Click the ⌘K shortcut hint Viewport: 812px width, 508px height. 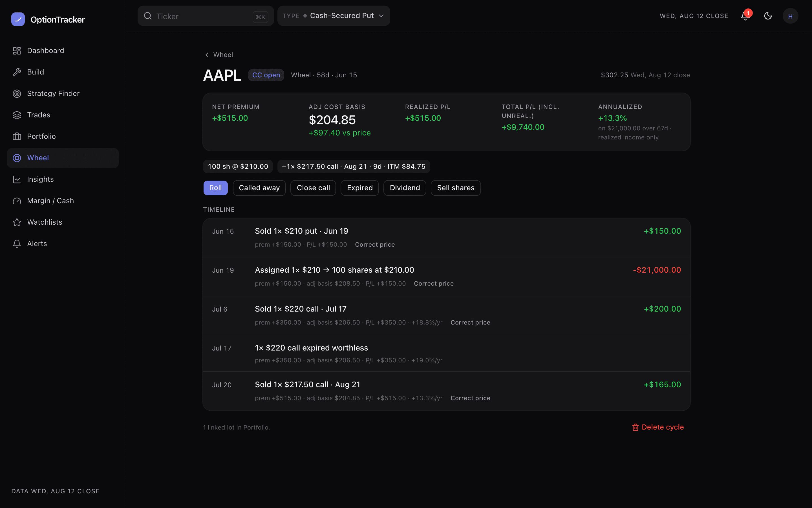(261, 17)
